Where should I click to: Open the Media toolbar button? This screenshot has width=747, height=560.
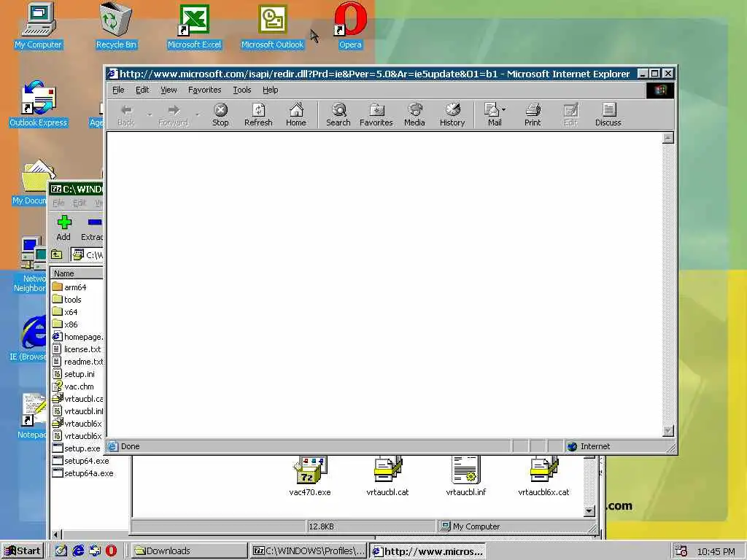pos(414,114)
